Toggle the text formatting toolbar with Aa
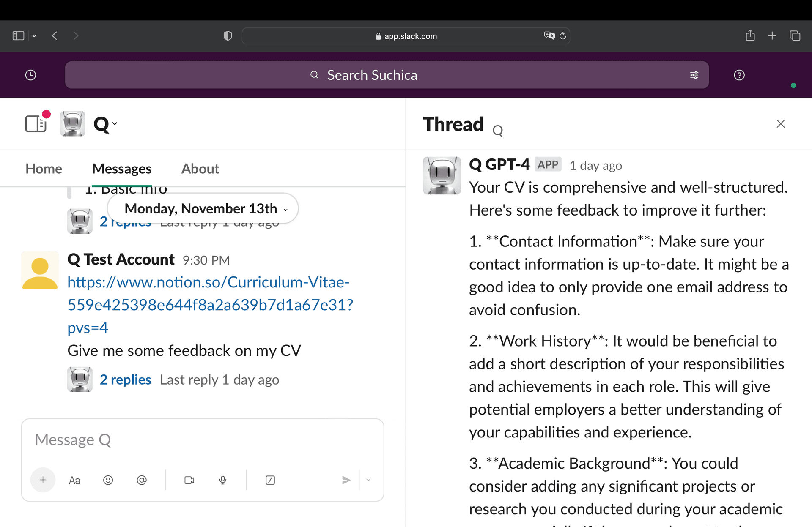Screen dimensions: 812x527 coord(74,480)
